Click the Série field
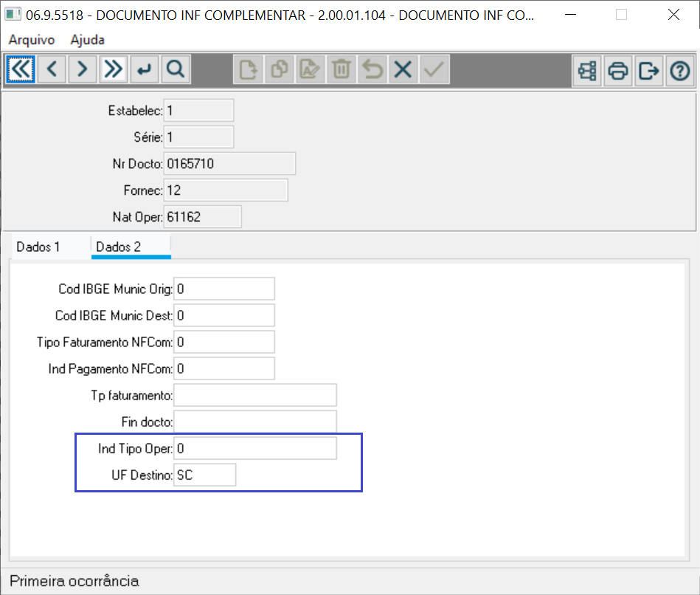 tap(198, 137)
